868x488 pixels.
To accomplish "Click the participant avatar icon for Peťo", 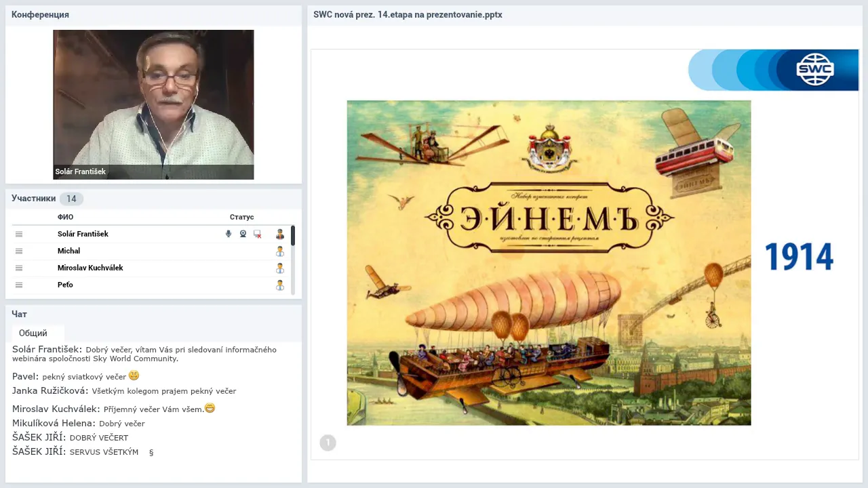I will pos(279,285).
